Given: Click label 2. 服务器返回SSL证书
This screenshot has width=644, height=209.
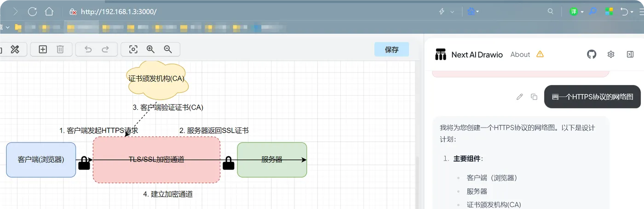Looking at the screenshot, I should (x=214, y=130).
